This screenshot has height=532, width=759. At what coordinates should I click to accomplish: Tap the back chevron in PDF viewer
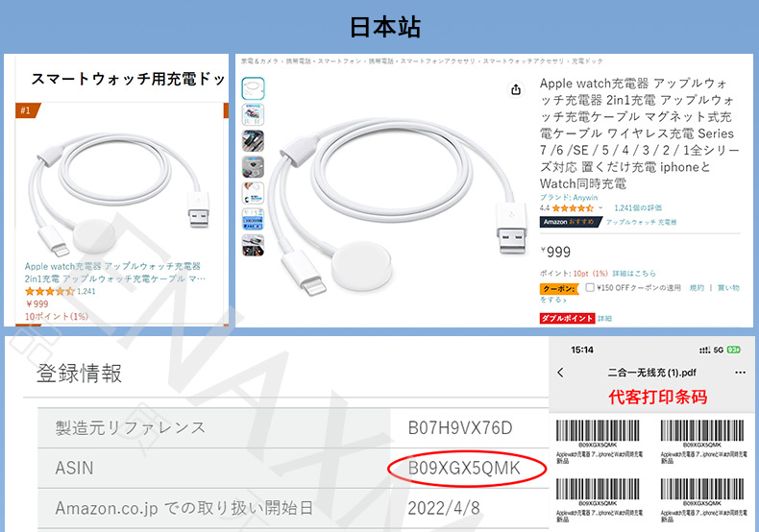(560, 373)
